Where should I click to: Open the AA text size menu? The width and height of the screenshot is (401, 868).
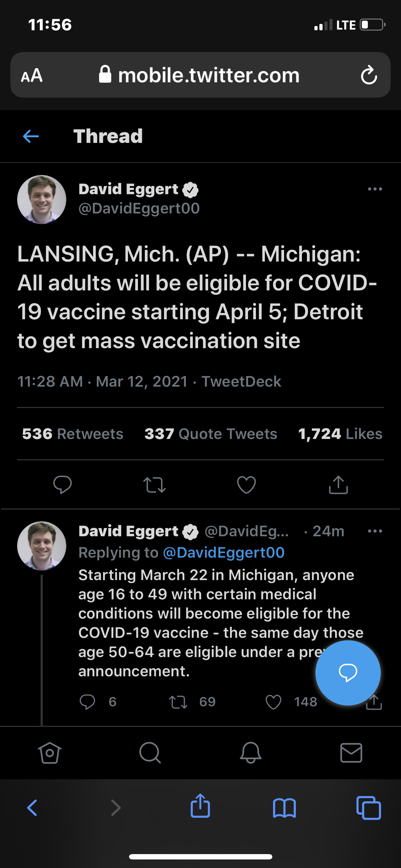tap(32, 76)
